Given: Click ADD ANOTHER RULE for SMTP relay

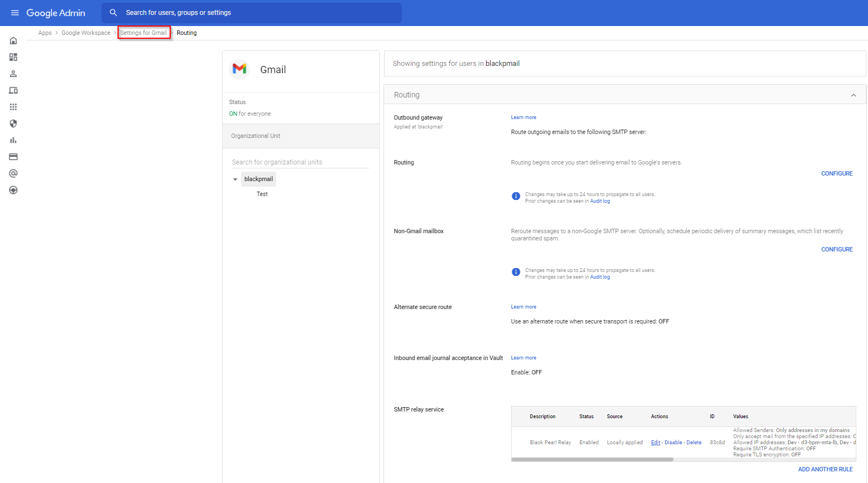Looking at the screenshot, I should [x=825, y=469].
